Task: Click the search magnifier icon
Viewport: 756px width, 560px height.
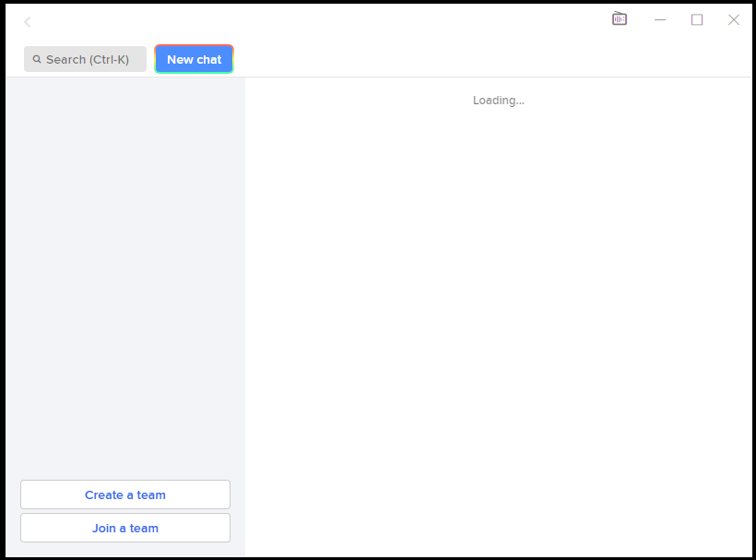Action: click(37, 59)
